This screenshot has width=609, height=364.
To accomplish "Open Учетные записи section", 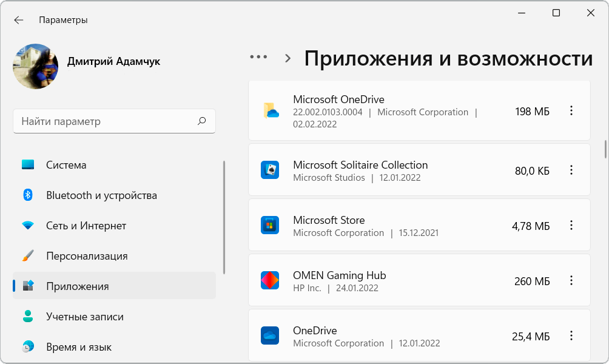I will click(x=84, y=317).
